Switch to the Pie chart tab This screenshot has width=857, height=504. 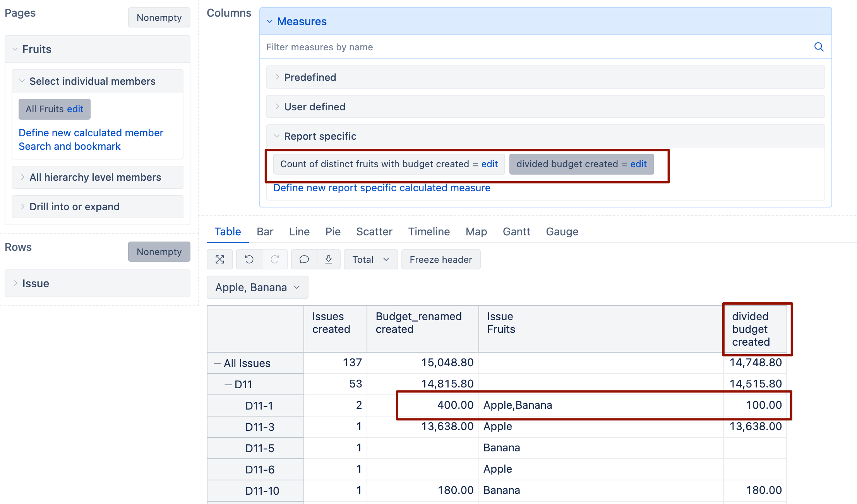[x=333, y=231]
